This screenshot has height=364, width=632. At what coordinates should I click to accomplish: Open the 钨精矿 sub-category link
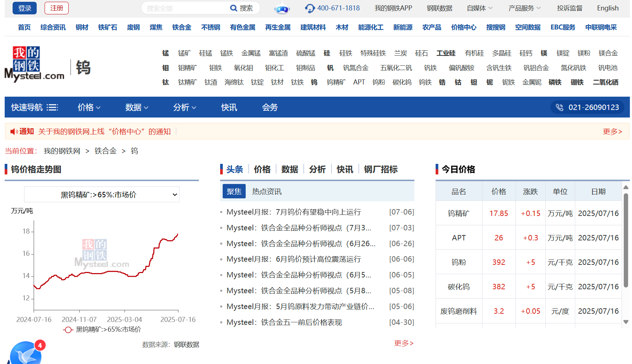[x=336, y=82]
